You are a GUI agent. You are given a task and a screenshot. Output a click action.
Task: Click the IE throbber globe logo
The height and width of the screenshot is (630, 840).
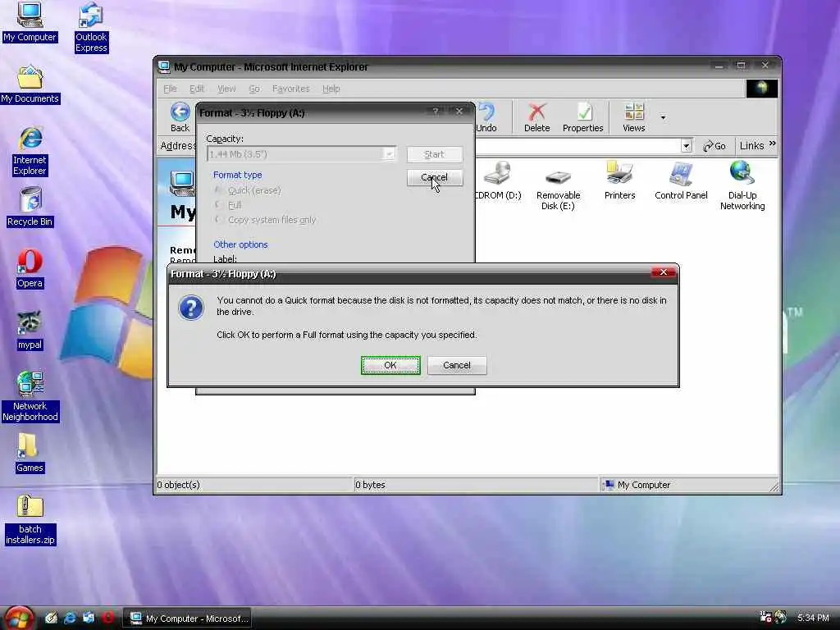pos(762,89)
